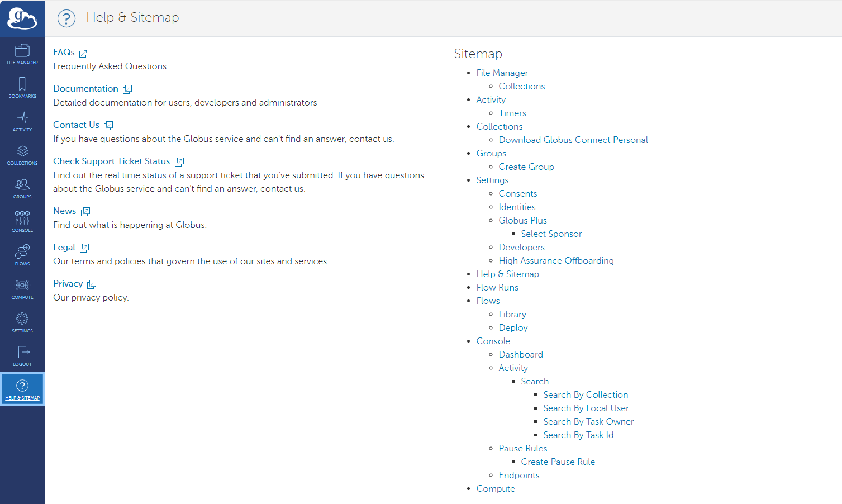Open Groups in the sidebar

[x=22, y=188]
